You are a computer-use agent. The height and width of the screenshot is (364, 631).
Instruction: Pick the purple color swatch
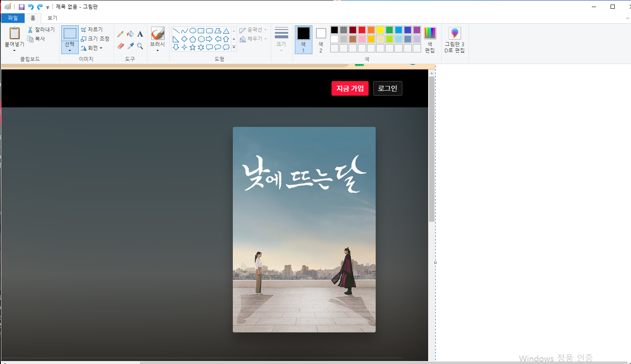point(417,30)
